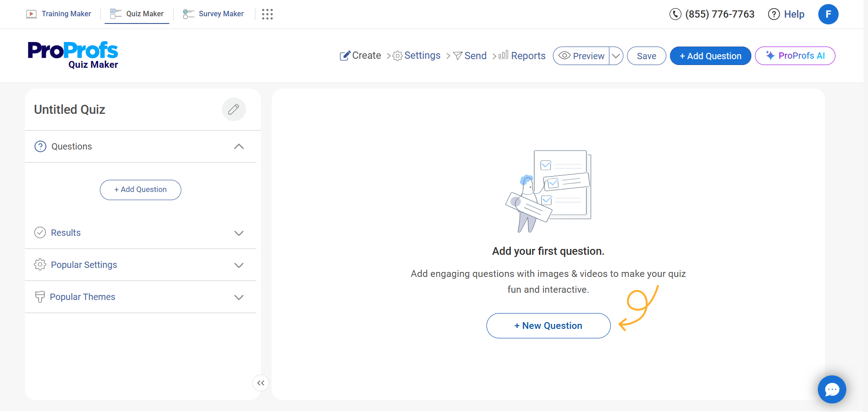Image resolution: width=868 pixels, height=412 pixels.
Task: Click the Save button
Action: click(x=646, y=56)
